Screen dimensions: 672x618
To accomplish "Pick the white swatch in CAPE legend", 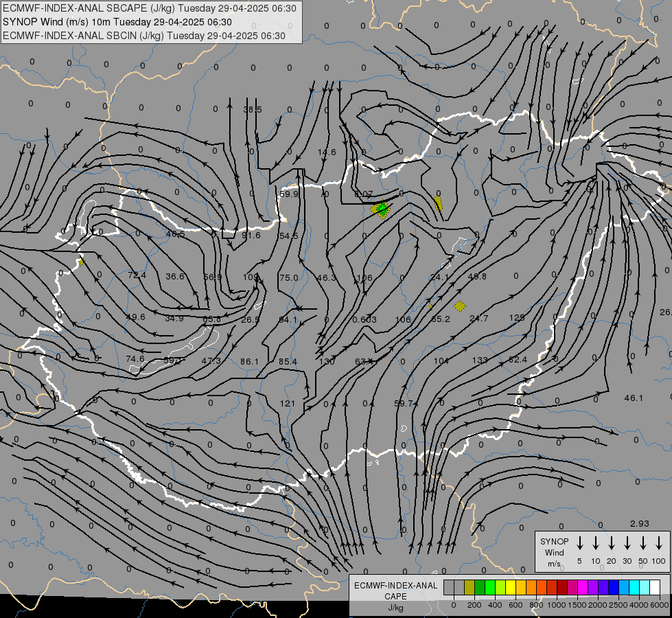I will coord(655,588).
